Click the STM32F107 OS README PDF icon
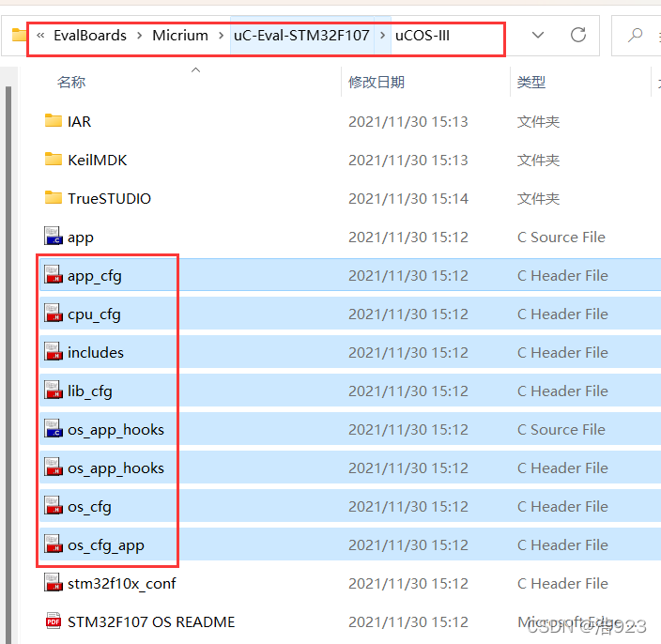The image size is (661, 644). 54,621
